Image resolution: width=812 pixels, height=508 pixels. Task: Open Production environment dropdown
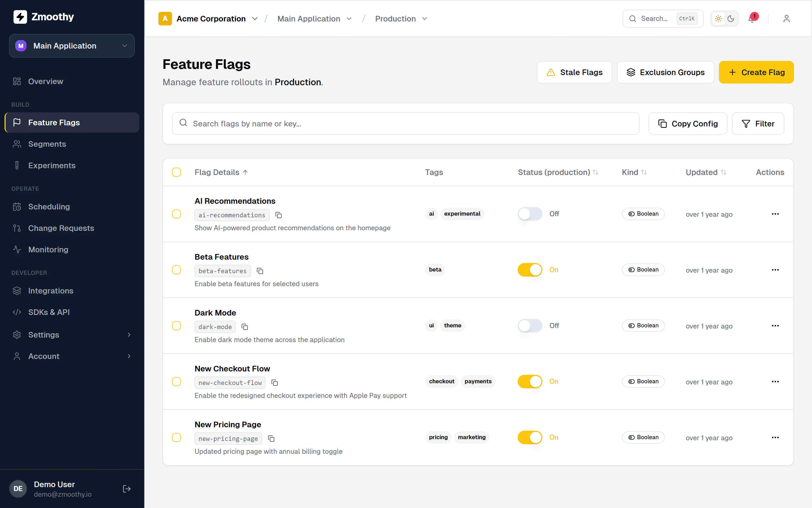[401, 19]
